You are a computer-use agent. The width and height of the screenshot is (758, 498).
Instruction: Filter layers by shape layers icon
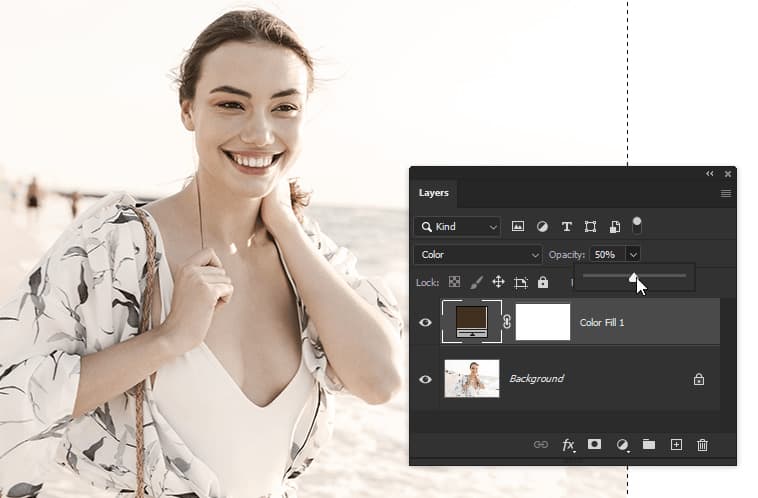pyautogui.click(x=590, y=227)
